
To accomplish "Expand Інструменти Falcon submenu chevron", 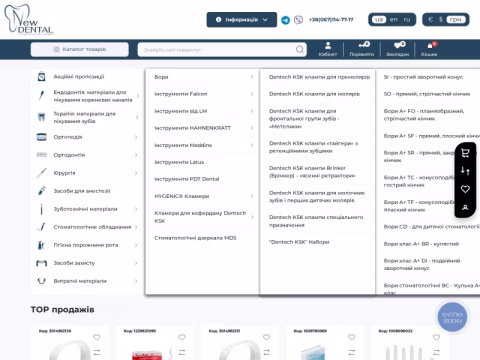I will click(x=252, y=94).
